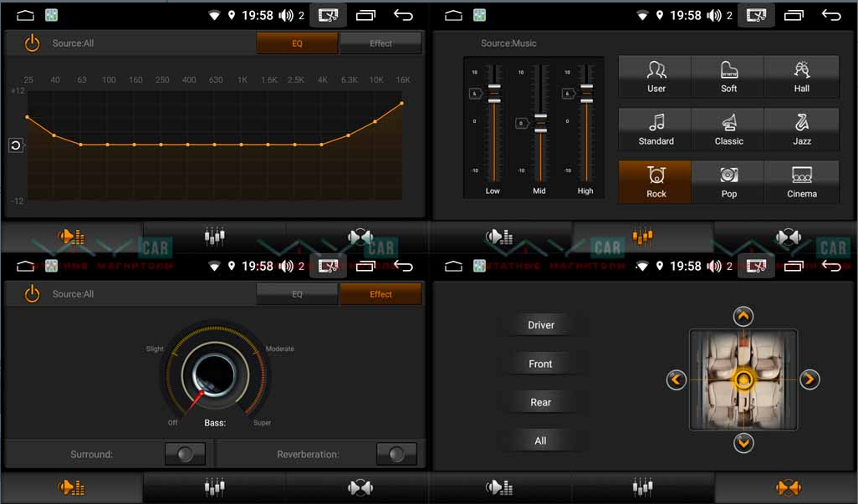Click the Mid tone slider handle
The width and height of the screenshot is (858, 504).
coord(539,123)
